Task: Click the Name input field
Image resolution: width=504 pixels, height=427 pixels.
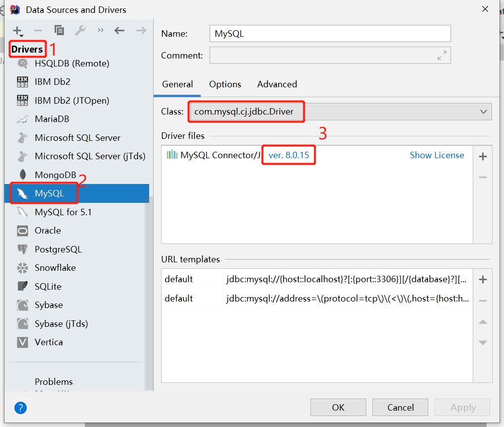Action: [x=330, y=33]
